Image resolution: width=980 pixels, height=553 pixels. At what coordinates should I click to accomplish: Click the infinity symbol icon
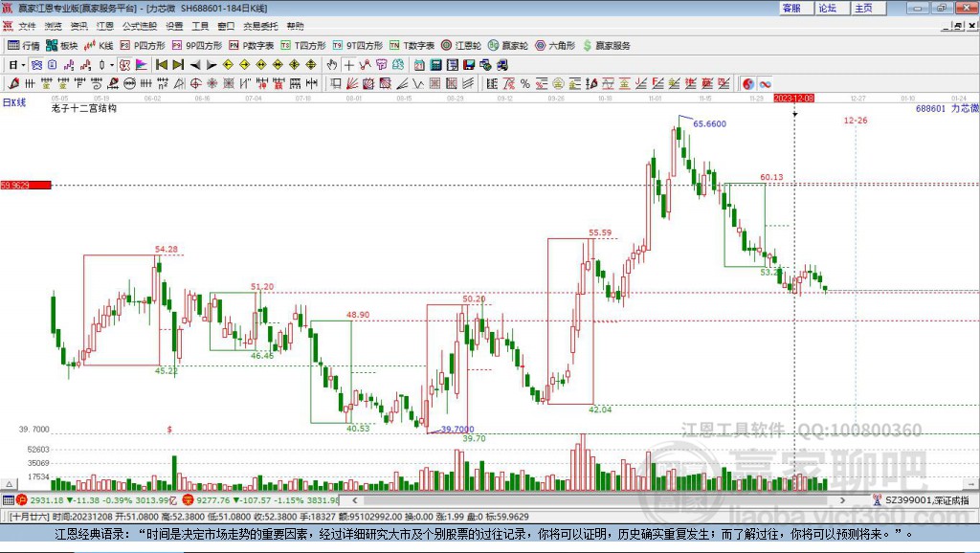pos(765,84)
